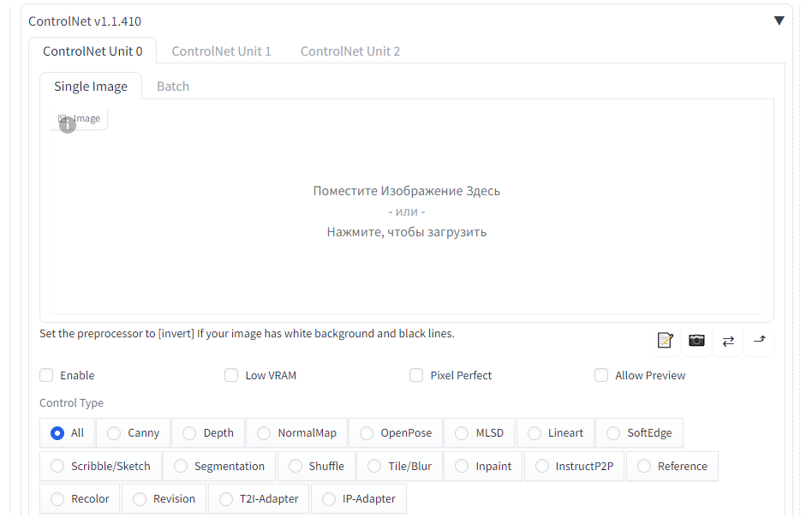Enable the ControlNet unit checkbox
The height and width of the screenshot is (524, 812).
coord(46,375)
